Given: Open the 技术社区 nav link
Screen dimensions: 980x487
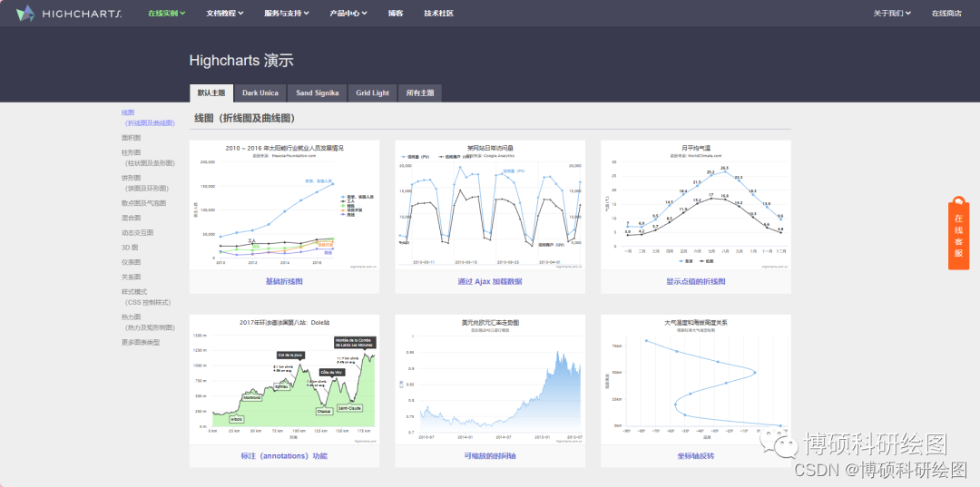Looking at the screenshot, I should pos(439,13).
